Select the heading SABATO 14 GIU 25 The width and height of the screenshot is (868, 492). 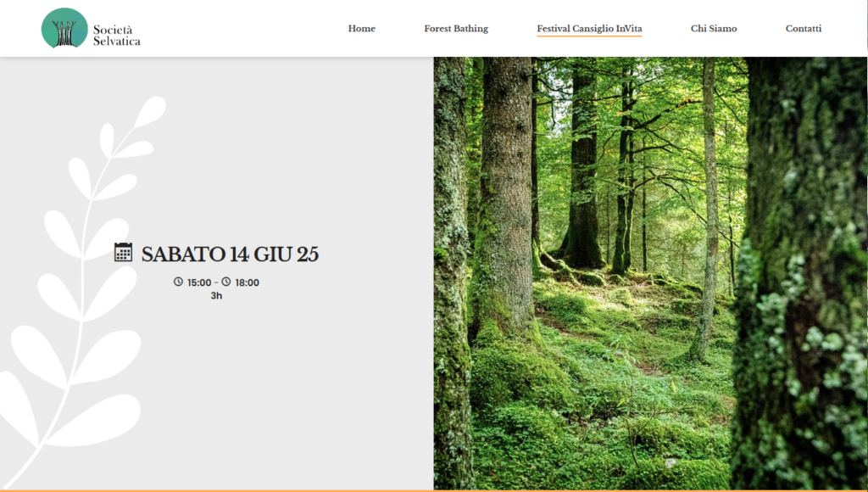point(230,254)
